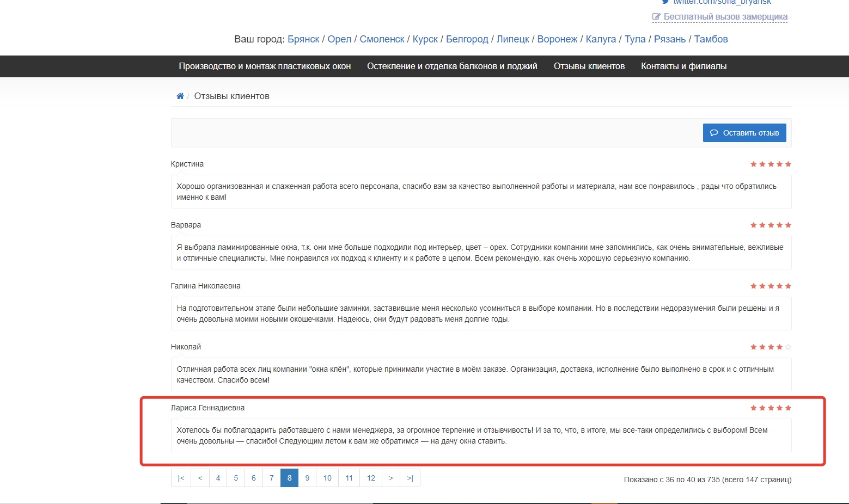Select city Калуга

click(x=601, y=39)
